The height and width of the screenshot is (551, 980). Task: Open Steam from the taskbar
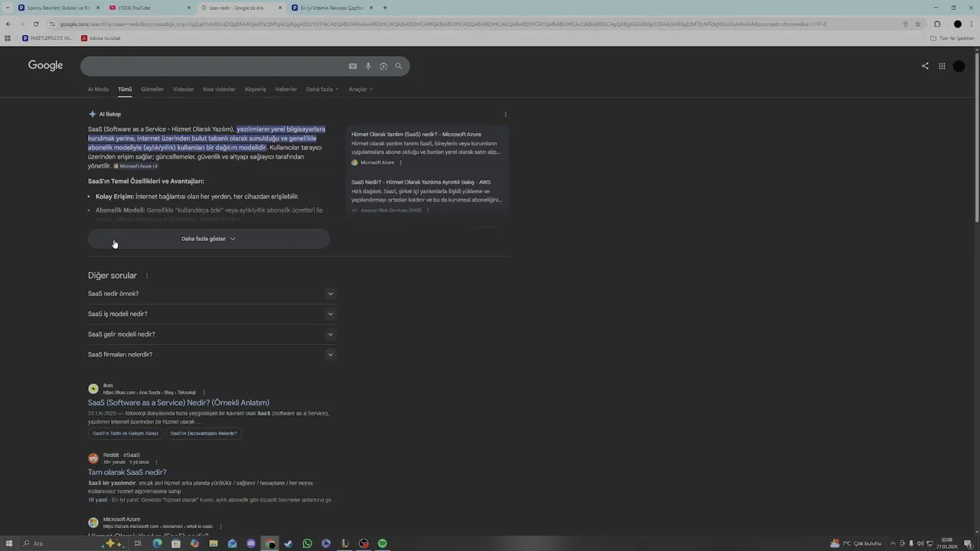pos(288,543)
